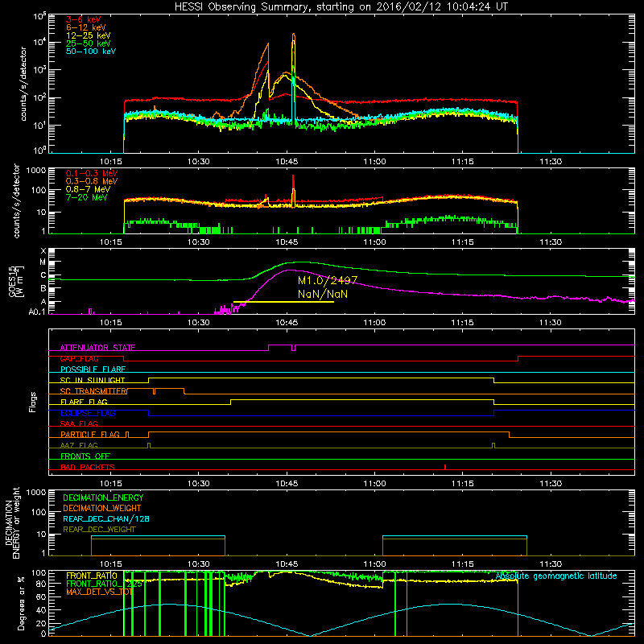The height and width of the screenshot is (644, 644).
Task: Select the Absolute geomagnetic latitude label
Action: tap(556, 576)
